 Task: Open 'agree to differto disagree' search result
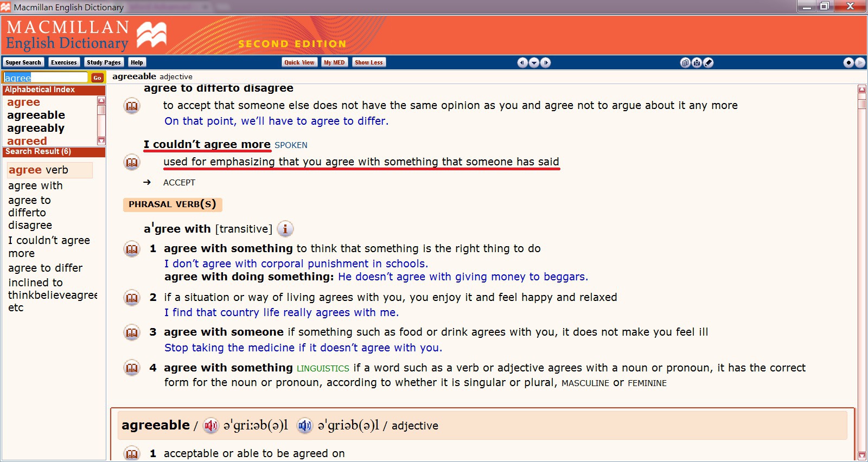pyautogui.click(x=30, y=213)
